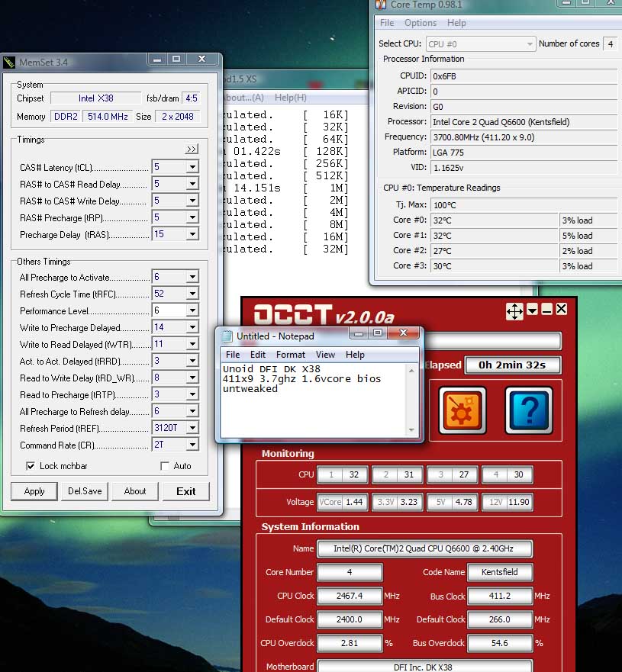Image resolution: width=622 pixels, height=672 pixels.
Task: Open the OCCT settings gear icon
Action: [462, 410]
